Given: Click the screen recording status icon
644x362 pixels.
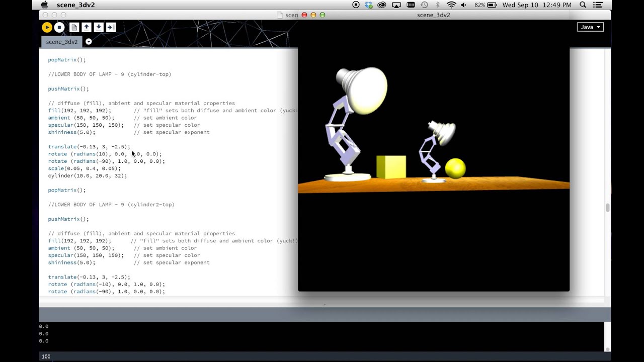Looking at the screenshot, I should click(356, 5).
